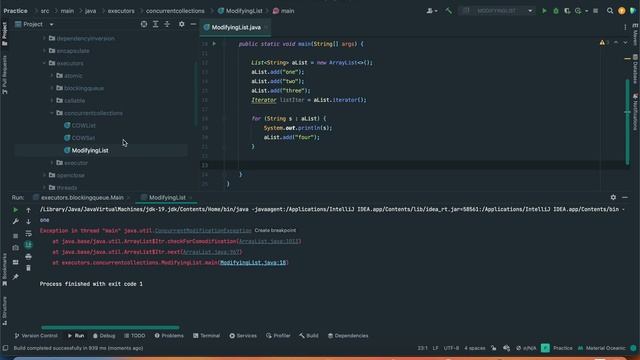640x360 pixels.
Task: Click the Practice breadcrumb in the navigation bar
Action: click(x=16, y=11)
